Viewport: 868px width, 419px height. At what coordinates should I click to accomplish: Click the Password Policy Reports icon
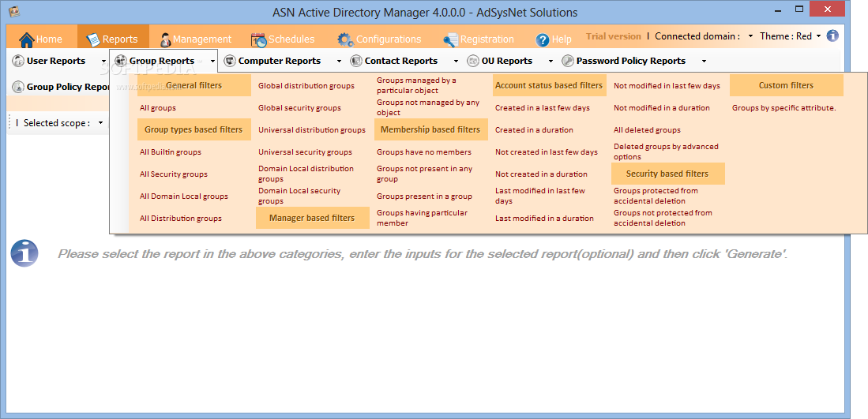coord(568,61)
